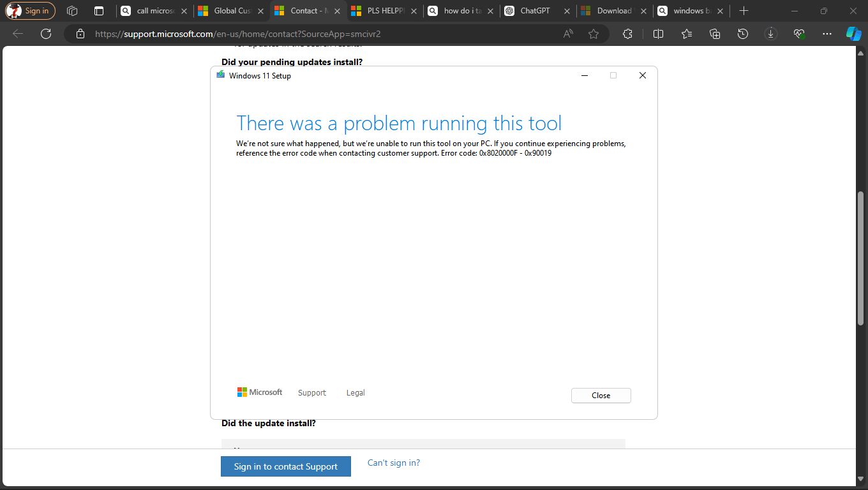View site information lock icon
This screenshot has width=868, height=490.
point(80,34)
